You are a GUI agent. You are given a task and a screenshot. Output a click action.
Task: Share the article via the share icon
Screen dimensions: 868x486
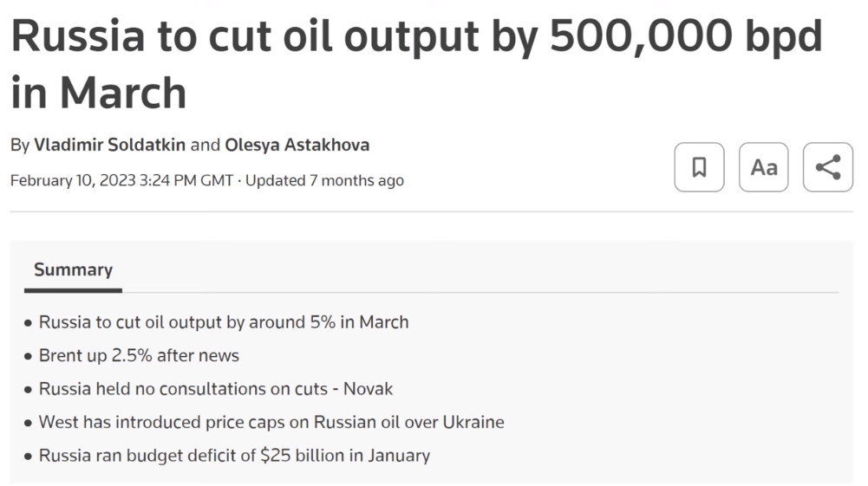827,167
